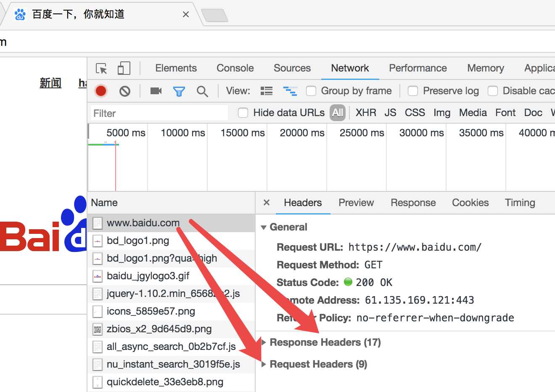Expand Request Headers (9) section

264,364
